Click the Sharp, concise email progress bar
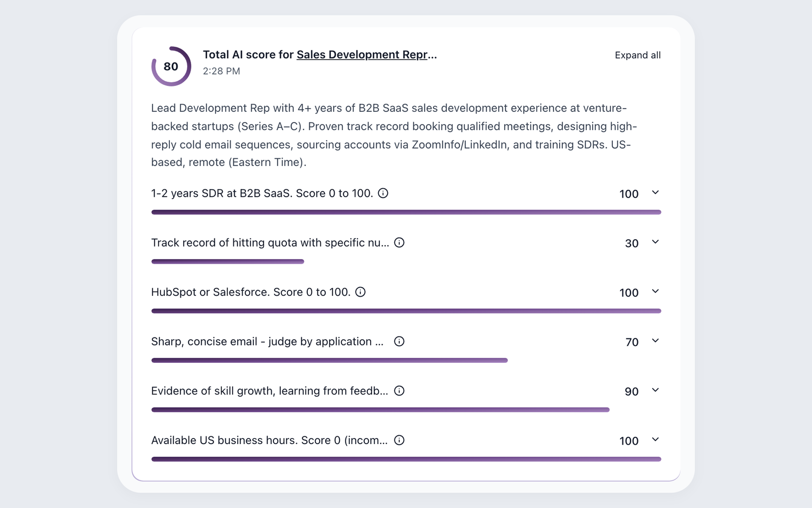 pos(329,360)
